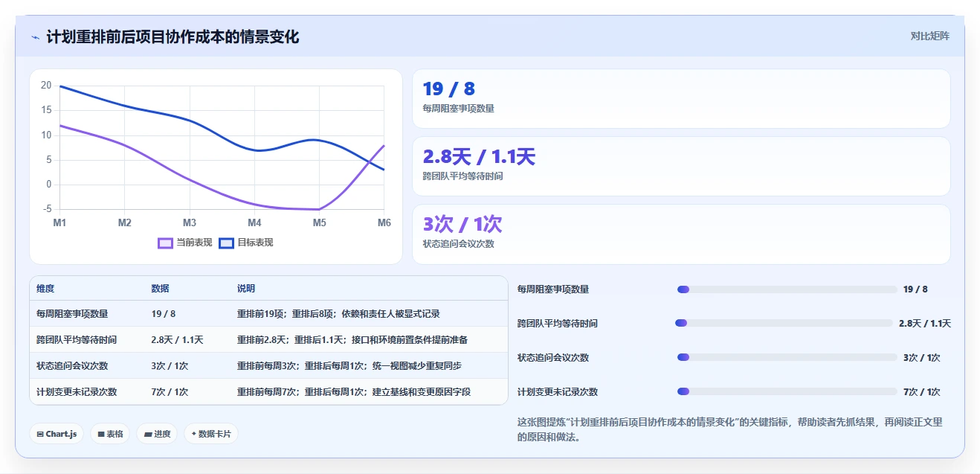This screenshot has height=474, width=980.
Task: Click the 每周阻塞事项数量 caption in data card
Action: point(458,108)
